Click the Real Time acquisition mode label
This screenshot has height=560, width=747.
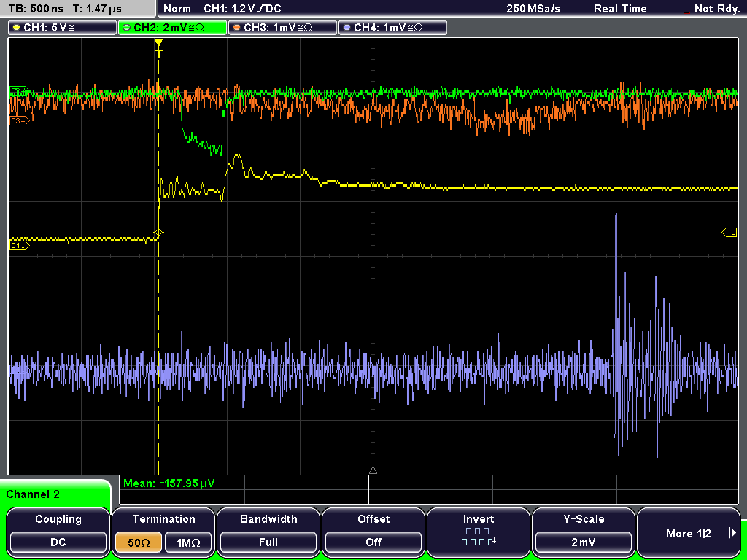pyautogui.click(x=620, y=9)
